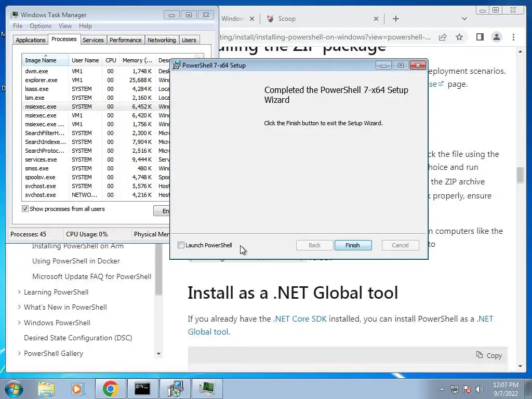Open Command Prompt from the taskbar
The width and height of the screenshot is (532, 399).
click(x=142, y=389)
